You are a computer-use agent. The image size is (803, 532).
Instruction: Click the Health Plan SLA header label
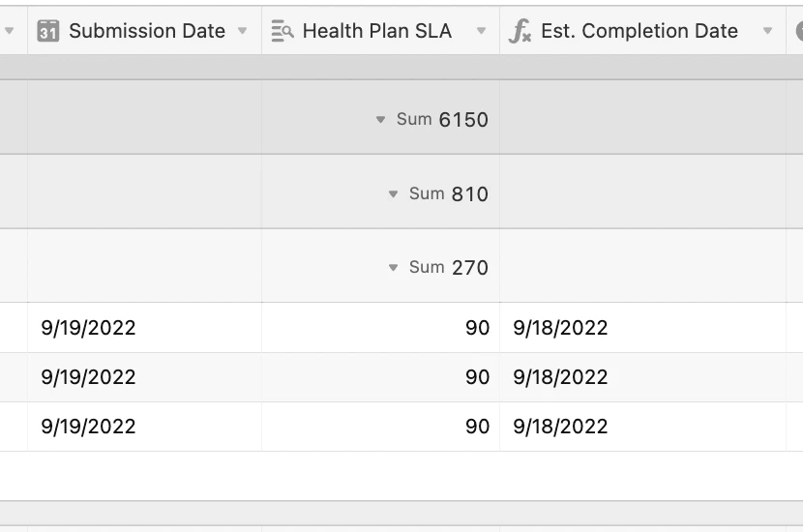376,31
